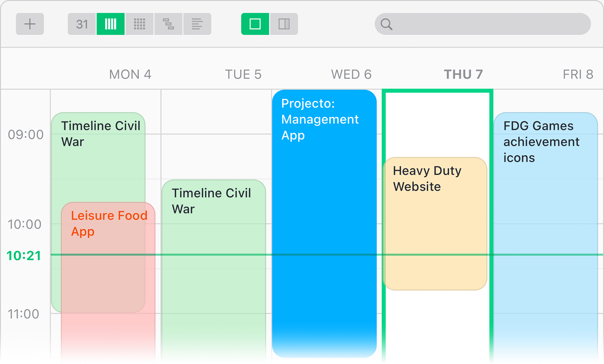Toggle the sidebar split-pane layout button
Image resolution: width=604 pixels, height=364 pixels.
[x=284, y=24]
